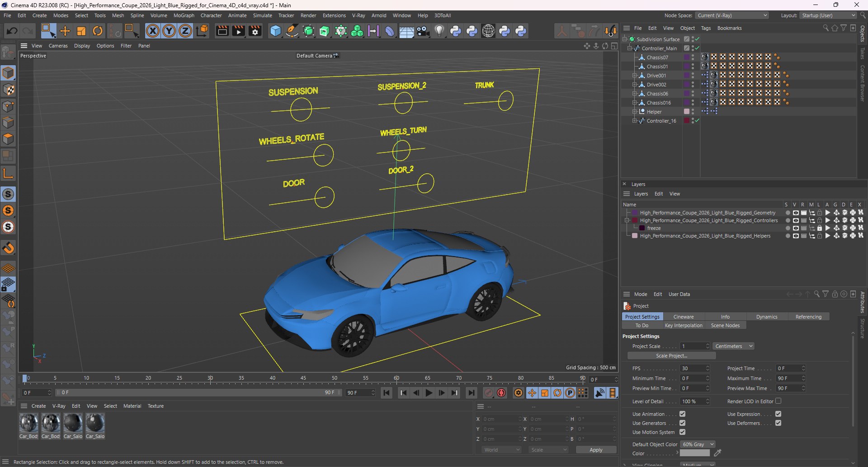The width and height of the screenshot is (868, 467).
Task: Open the Layers panel Edit menu
Action: [x=659, y=194]
